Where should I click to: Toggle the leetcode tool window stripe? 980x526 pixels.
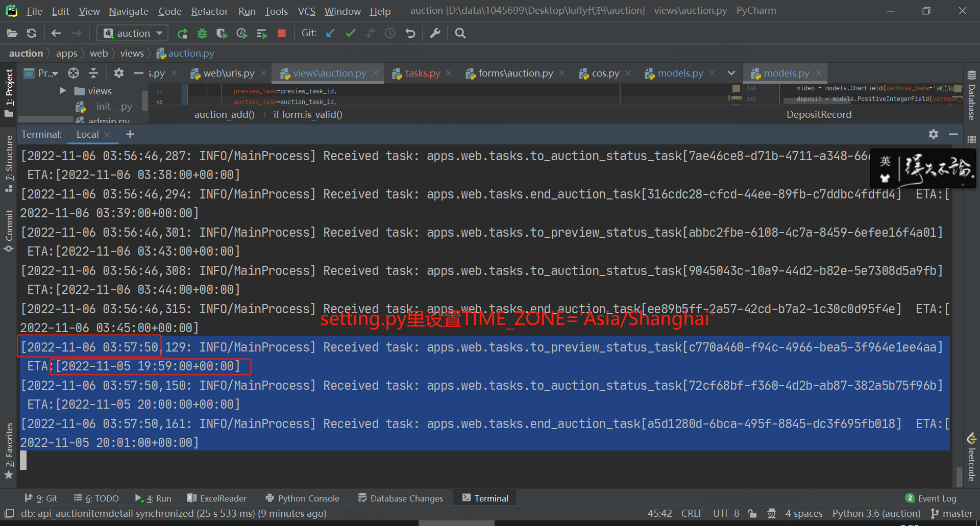coord(971,457)
